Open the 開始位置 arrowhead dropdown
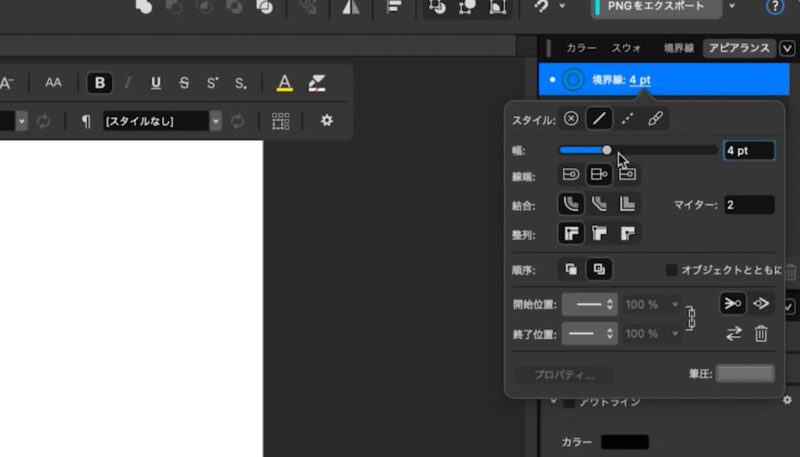The image size is (800, 457). click(x=590, y=304)
